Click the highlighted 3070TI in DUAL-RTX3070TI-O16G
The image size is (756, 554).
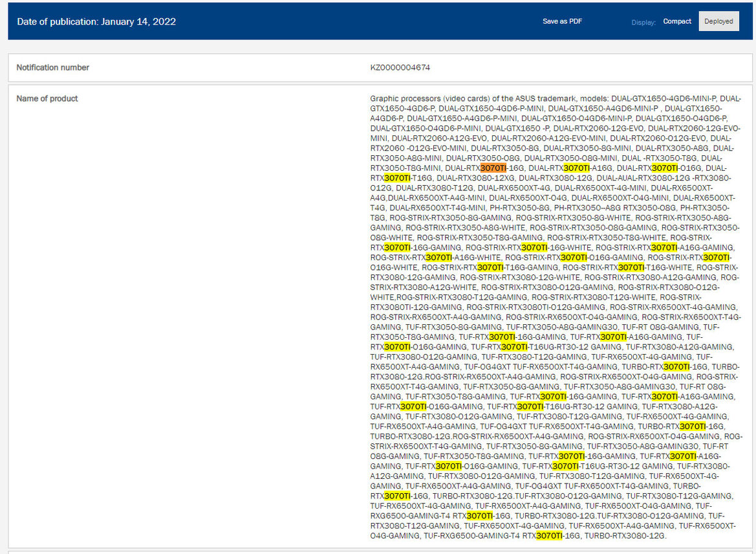coord(665,168)
